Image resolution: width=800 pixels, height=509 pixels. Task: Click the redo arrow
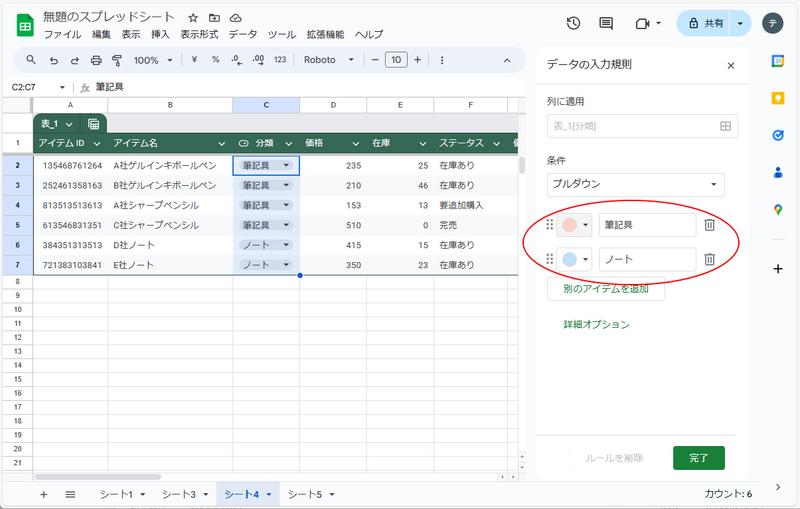[74, 60]
